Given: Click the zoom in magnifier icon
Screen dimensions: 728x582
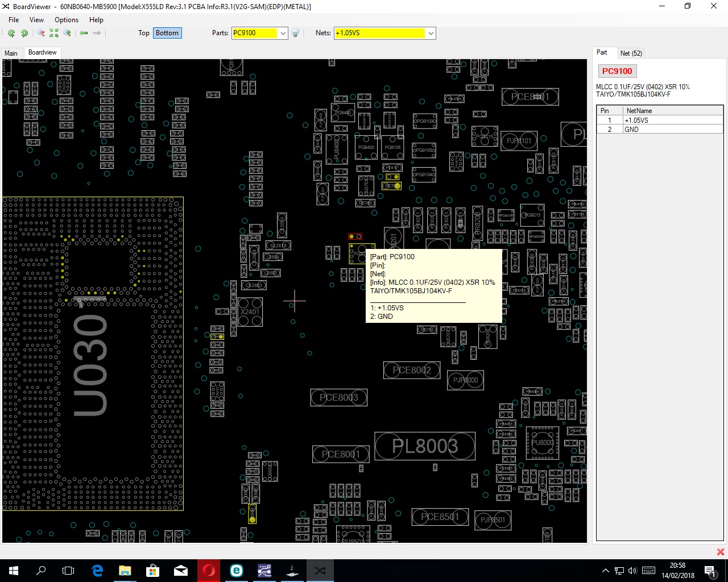Looking at the screenshot, I should [x=67, y=33].
